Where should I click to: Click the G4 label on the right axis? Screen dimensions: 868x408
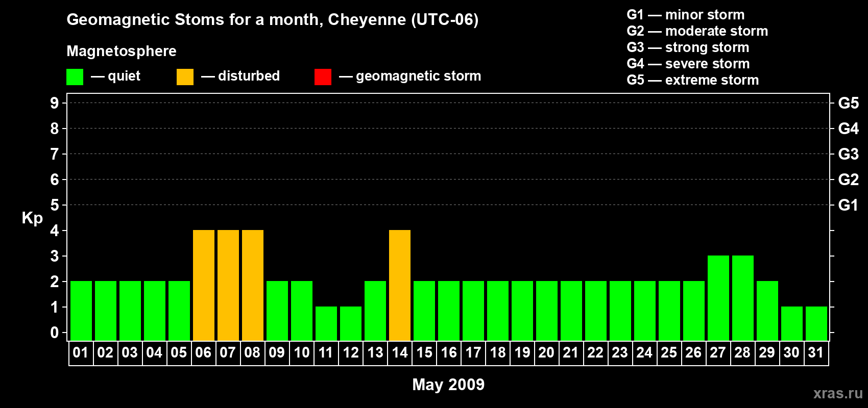[849, 129]
